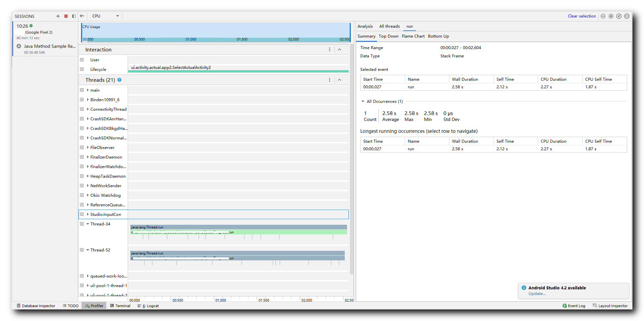Expand the main thread
644x321 pixels.
88,90
